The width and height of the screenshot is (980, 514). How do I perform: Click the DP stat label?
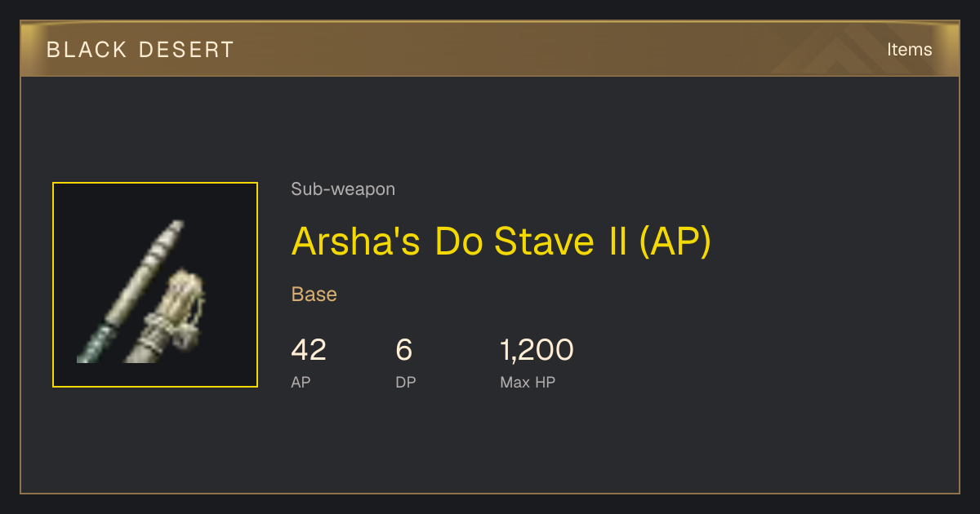coord(406,382)
